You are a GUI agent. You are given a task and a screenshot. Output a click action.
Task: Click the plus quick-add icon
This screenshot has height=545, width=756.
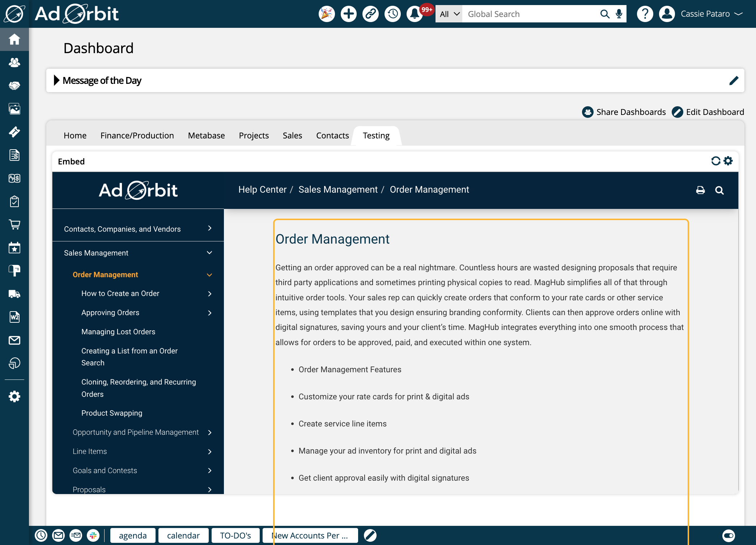click(349, 14)
